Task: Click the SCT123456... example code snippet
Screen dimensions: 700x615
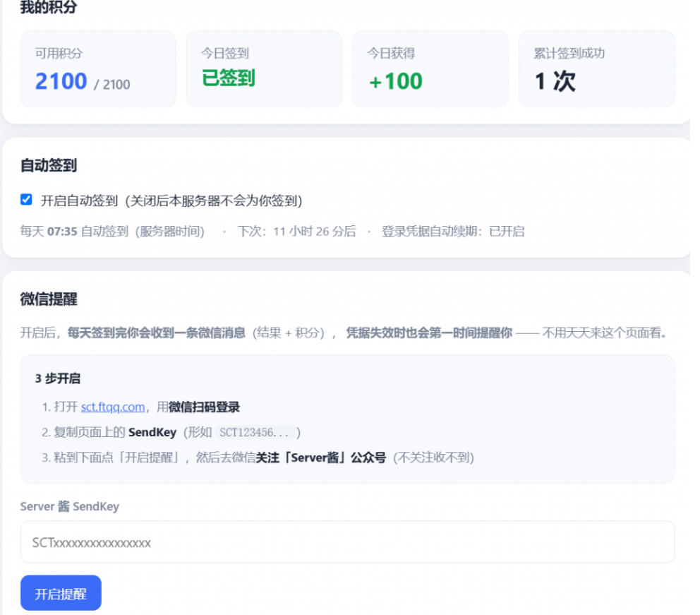Action: coord(254,432)
